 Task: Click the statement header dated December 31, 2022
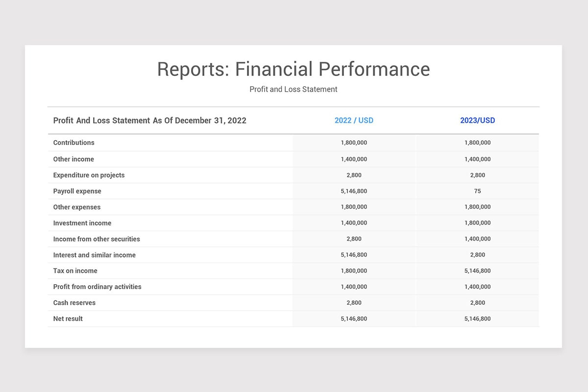click(x=150, y=120)
